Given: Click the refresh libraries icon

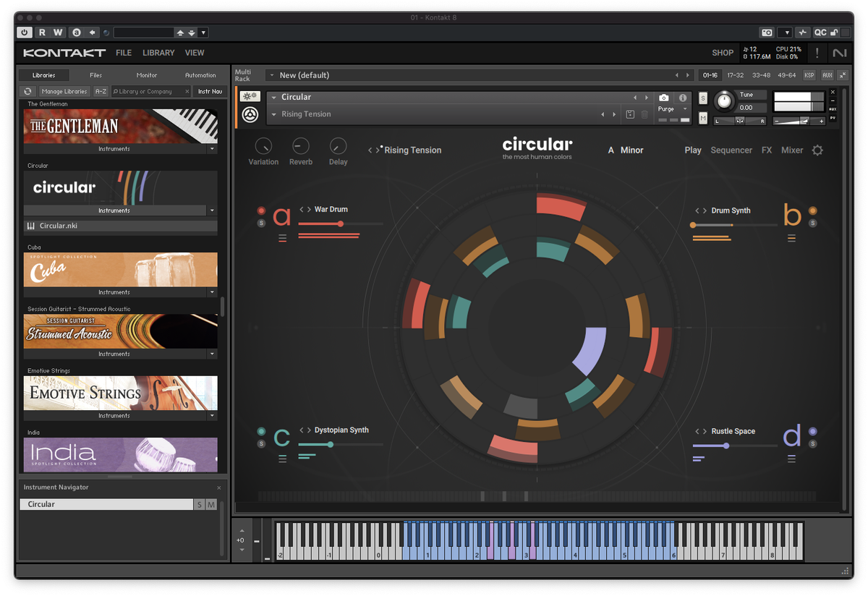Looking at the screenshot, I should point(29,91).
